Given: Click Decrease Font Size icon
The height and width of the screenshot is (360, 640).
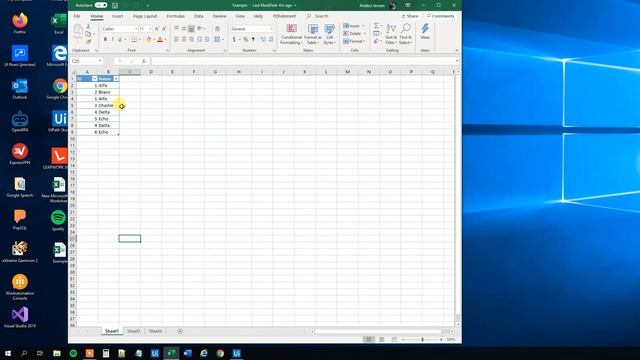Looking at the screenshot, I should click(x=164, y=29).
